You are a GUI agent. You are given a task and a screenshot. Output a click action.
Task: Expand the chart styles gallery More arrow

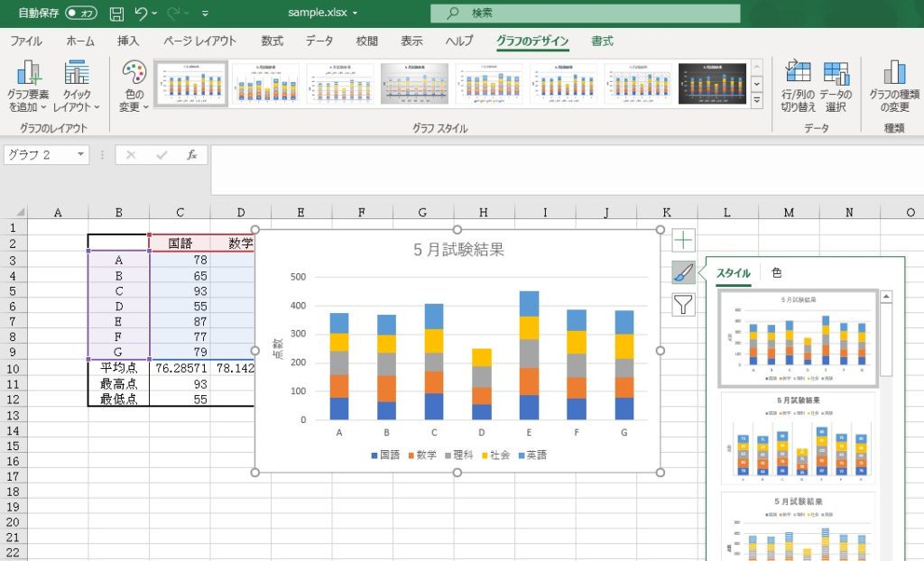(x=756, y=101)
